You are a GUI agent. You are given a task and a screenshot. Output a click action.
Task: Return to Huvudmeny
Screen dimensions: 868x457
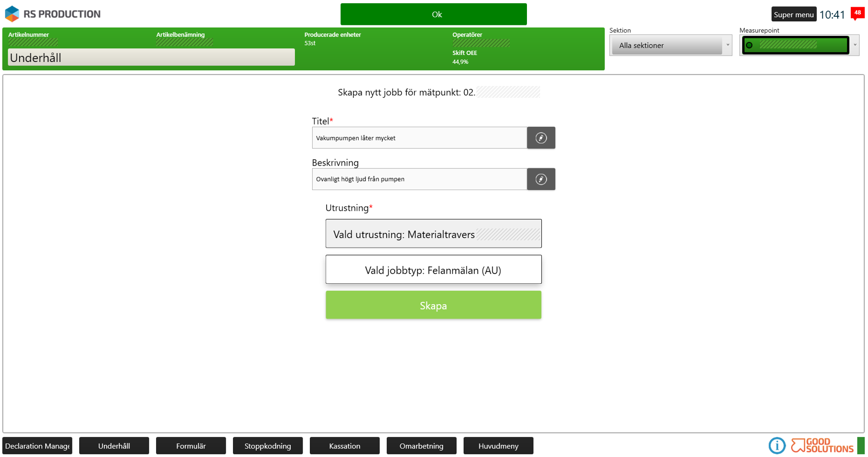coord(498,446)
